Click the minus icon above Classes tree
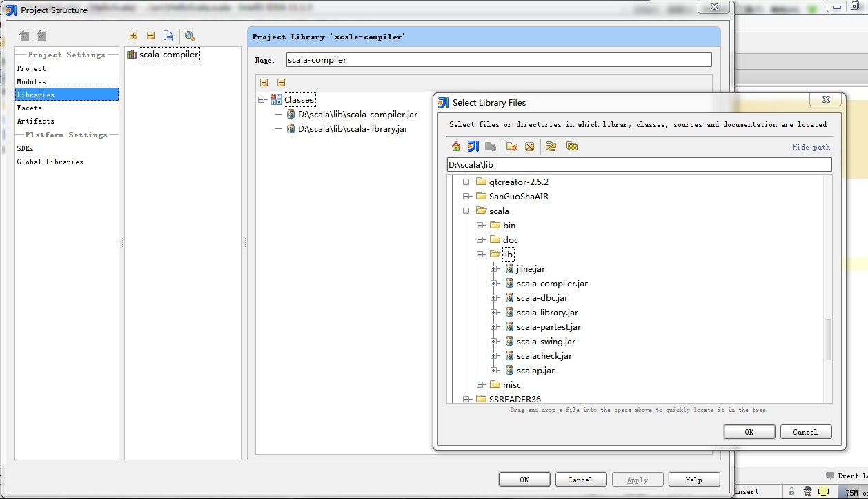Viewport: 868px width, 499px height. point(281,82)
